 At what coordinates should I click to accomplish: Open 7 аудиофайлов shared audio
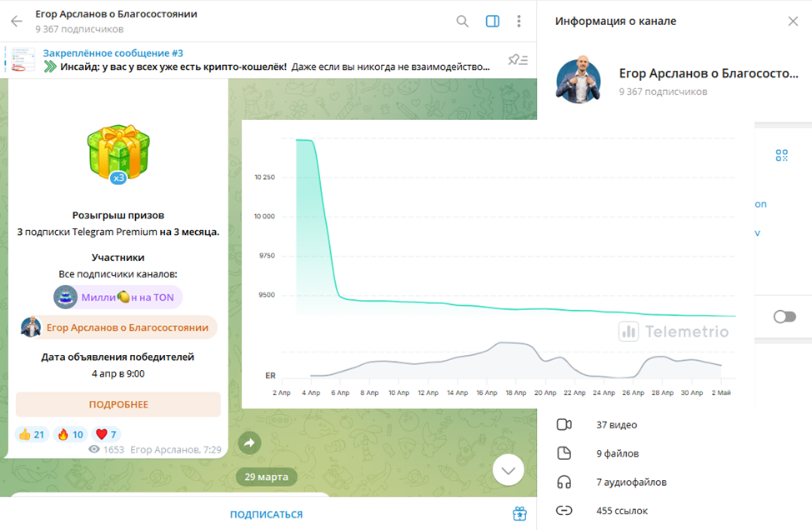pos(631,482)
